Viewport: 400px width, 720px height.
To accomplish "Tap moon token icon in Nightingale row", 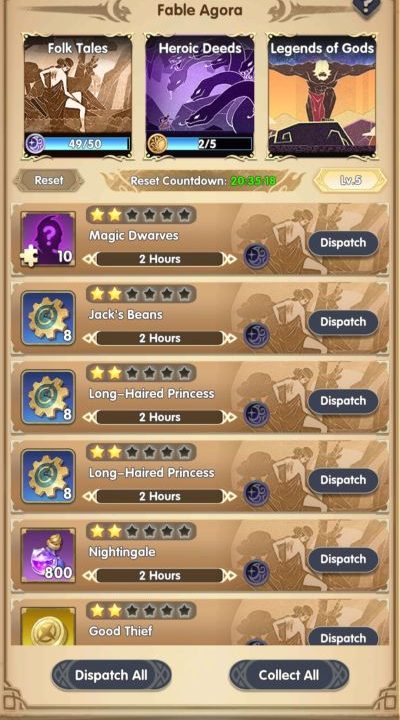I will click(x=256, y=573).
